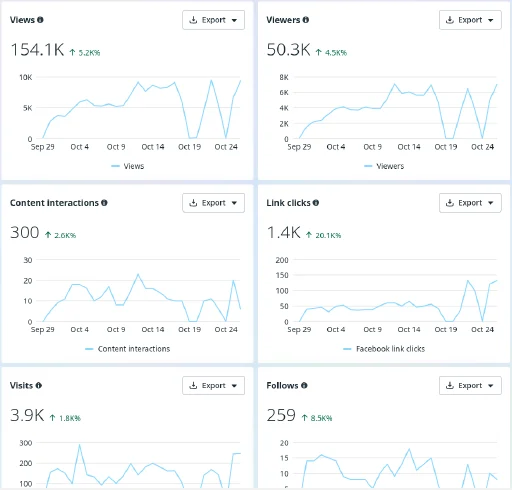Select the 1.4K link clicks total
The image size is (512, 490).
click(284, 232)
